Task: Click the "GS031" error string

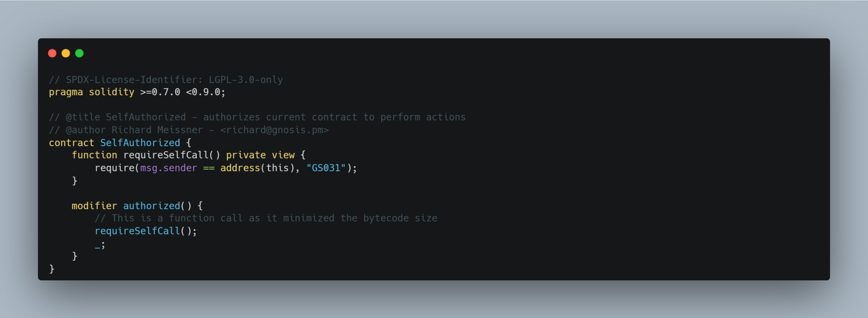Action: click(x=326, y=168)
